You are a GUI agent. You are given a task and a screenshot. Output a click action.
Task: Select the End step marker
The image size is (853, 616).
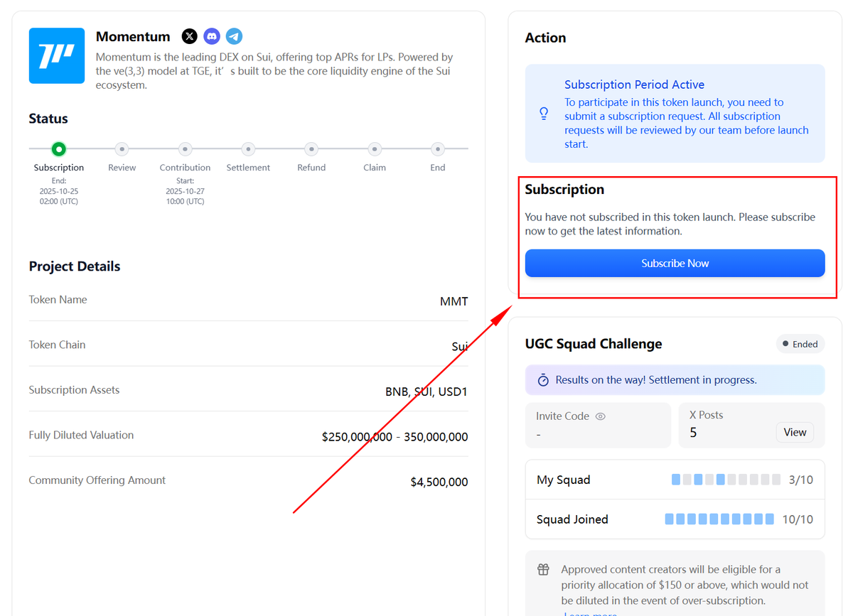click(x=438, y=149)
